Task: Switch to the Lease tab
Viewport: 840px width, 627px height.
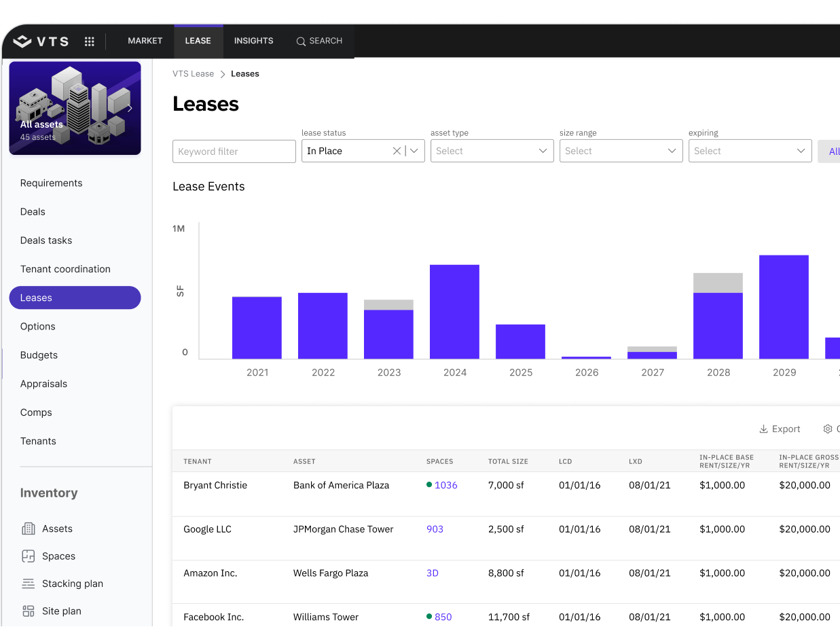Action: pos(198,41)
